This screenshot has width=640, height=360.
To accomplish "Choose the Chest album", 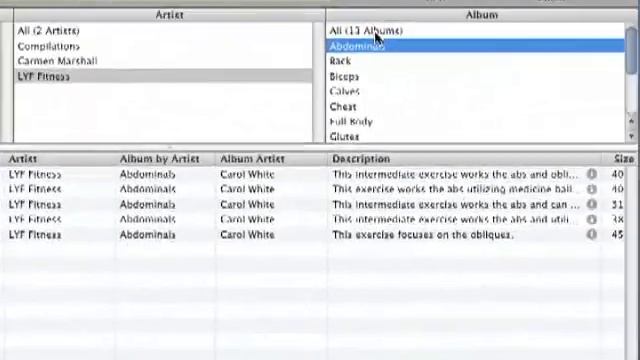I will (475, 107).
